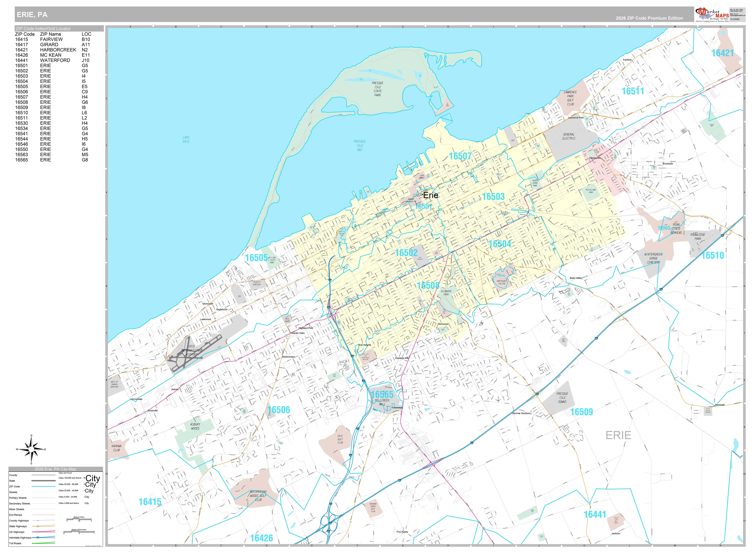
Task: Click the Scale in Kilometers bar
Action: 79,532
